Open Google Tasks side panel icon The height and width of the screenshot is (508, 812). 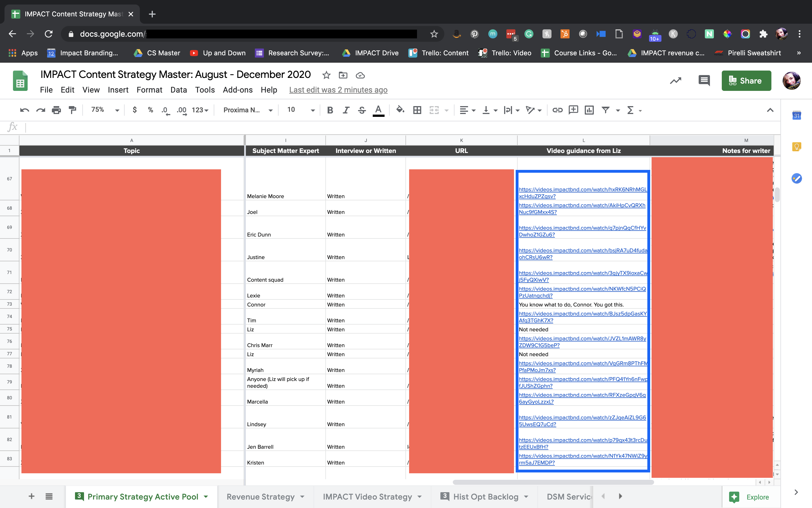coord(796,178)
